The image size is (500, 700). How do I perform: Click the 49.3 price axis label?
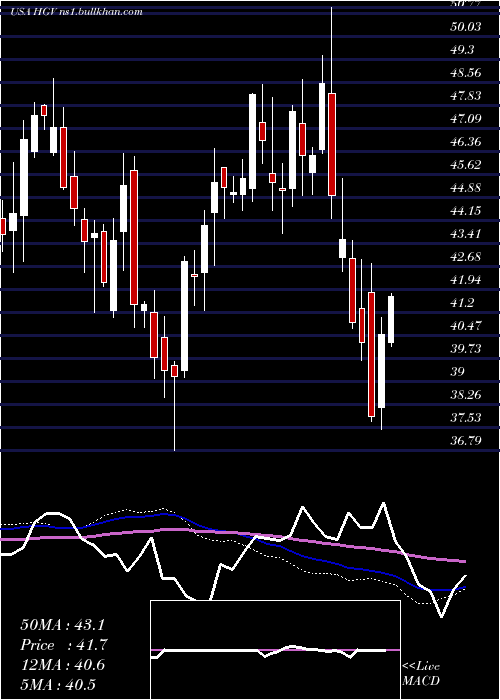click(462, 50)
